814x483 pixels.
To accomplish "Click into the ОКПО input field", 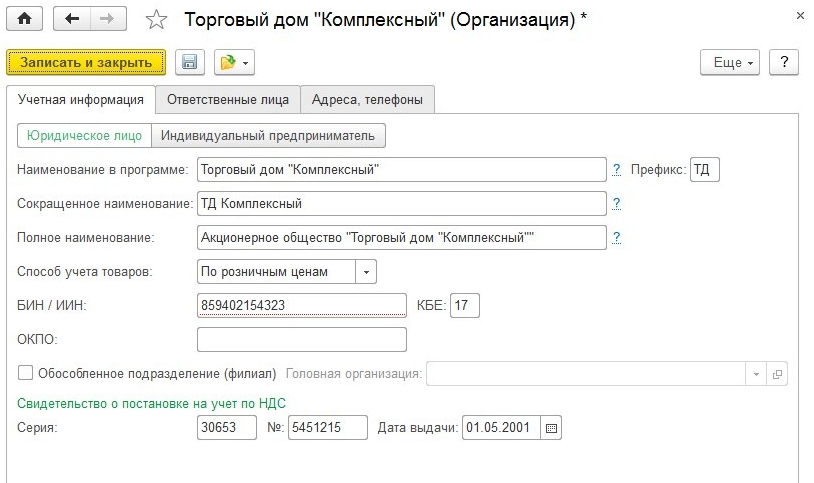I will pyautogui.click(x=302, y=339).
